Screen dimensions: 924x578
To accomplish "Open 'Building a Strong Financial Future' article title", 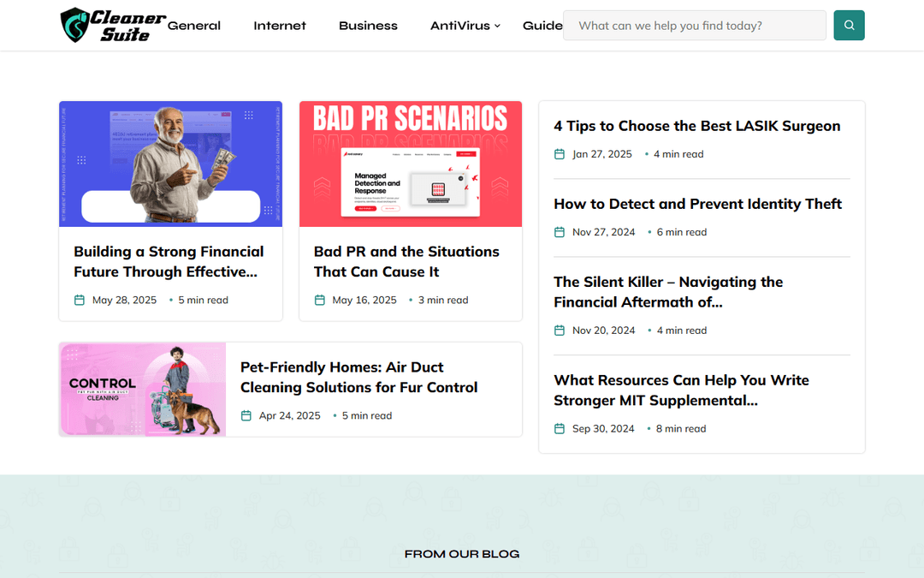I will tap(169, 262).
